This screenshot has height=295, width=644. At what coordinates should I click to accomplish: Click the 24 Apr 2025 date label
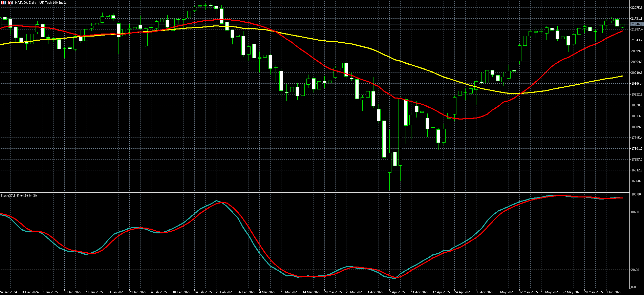coord(463,292)
